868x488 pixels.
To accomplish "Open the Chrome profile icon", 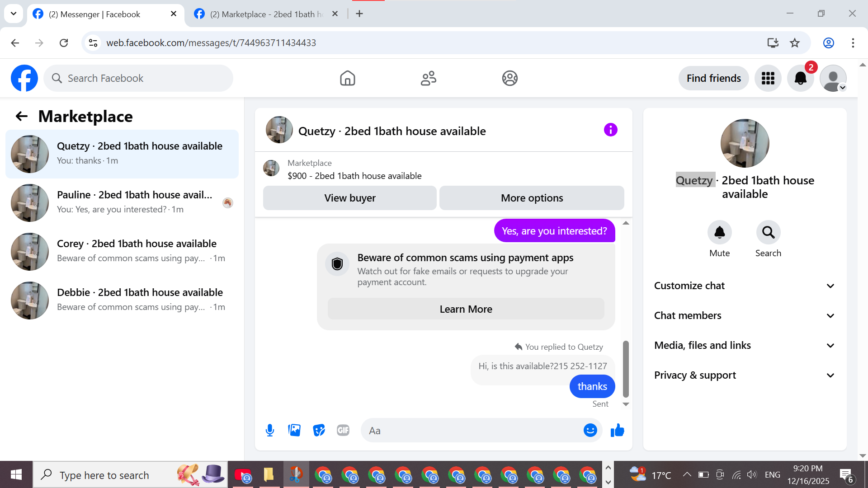I will [828, 43].
